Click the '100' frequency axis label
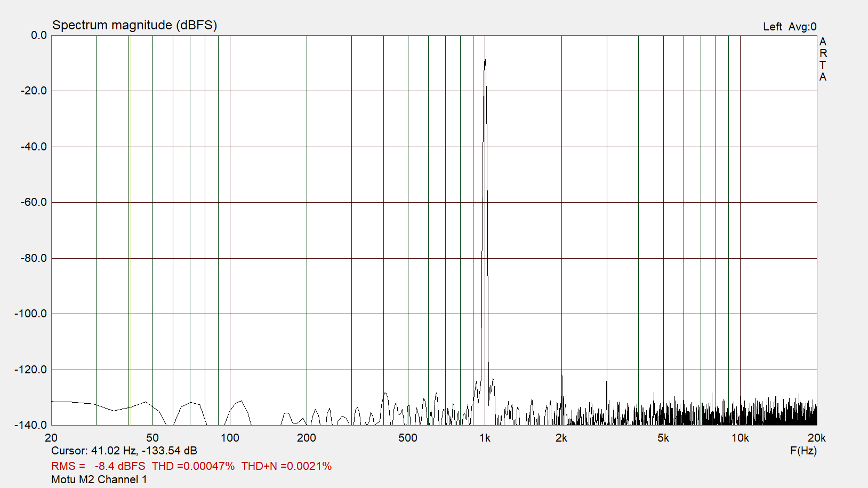 pyautogui.click(x=230, y=438)
